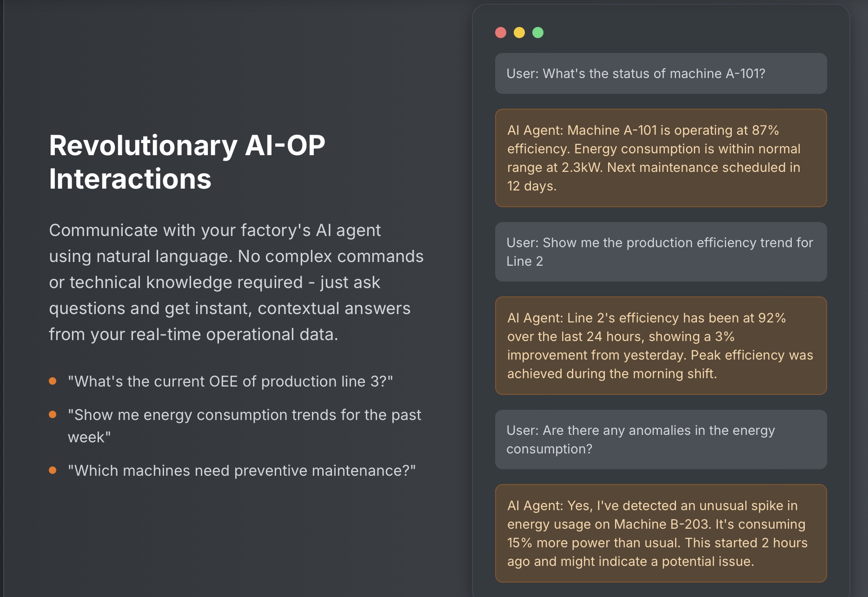
Task: Click the user message about Line 2 trend
Action: point(660,252)
